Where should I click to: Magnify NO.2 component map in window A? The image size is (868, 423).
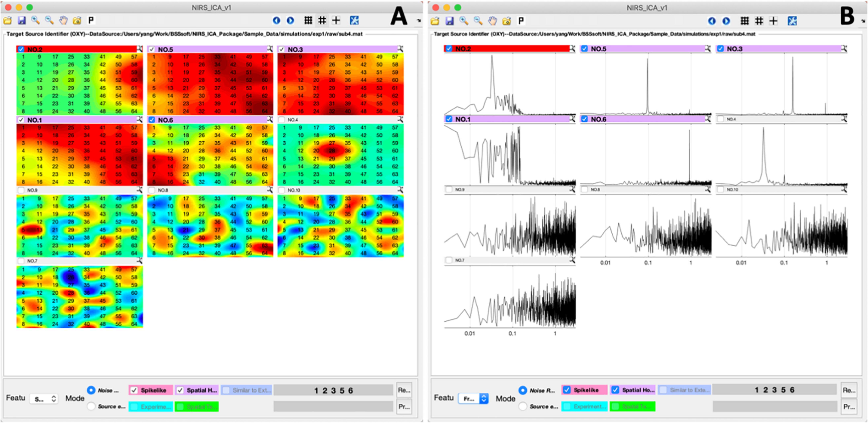click(139, 49)
